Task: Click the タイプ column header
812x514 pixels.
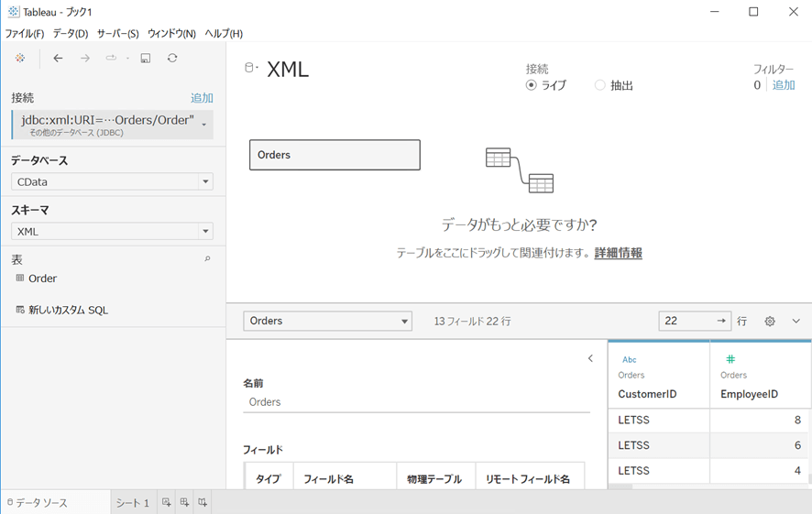Action: [x=269, y=479]
